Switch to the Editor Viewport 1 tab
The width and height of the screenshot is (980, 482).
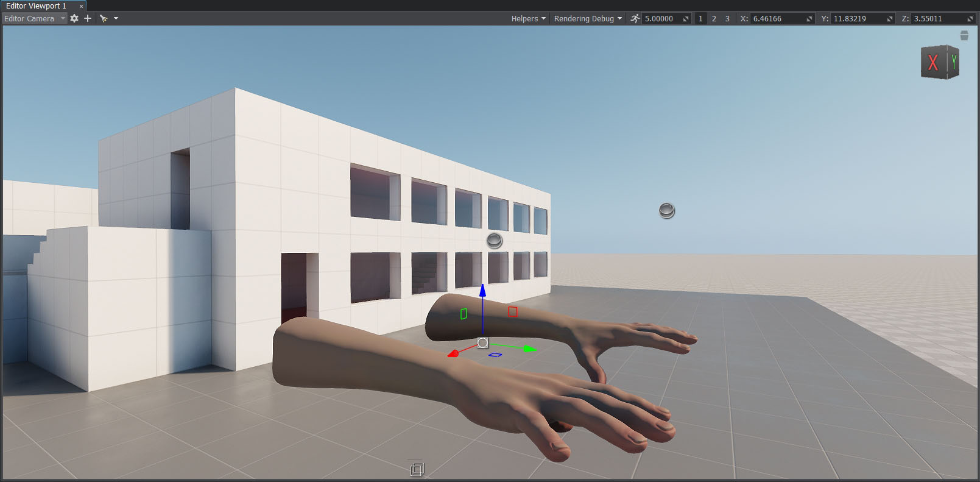37,6
